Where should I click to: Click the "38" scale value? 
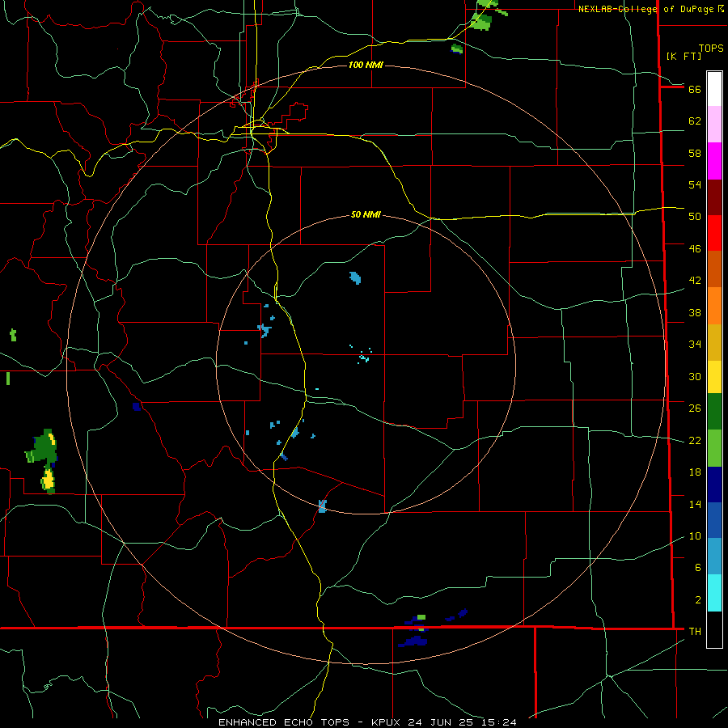(695, 312)
